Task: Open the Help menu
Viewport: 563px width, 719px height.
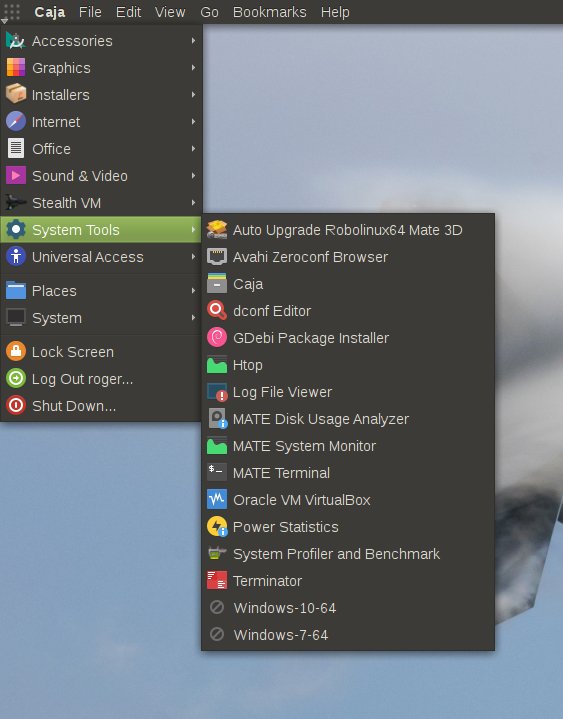Action: click(x=335, y=12)
